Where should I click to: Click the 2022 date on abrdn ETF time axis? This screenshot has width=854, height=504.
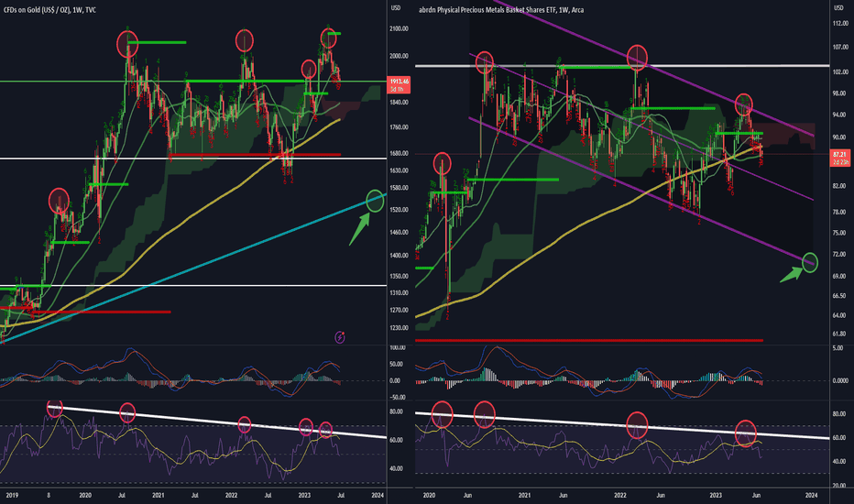click(x=619, y=495)
